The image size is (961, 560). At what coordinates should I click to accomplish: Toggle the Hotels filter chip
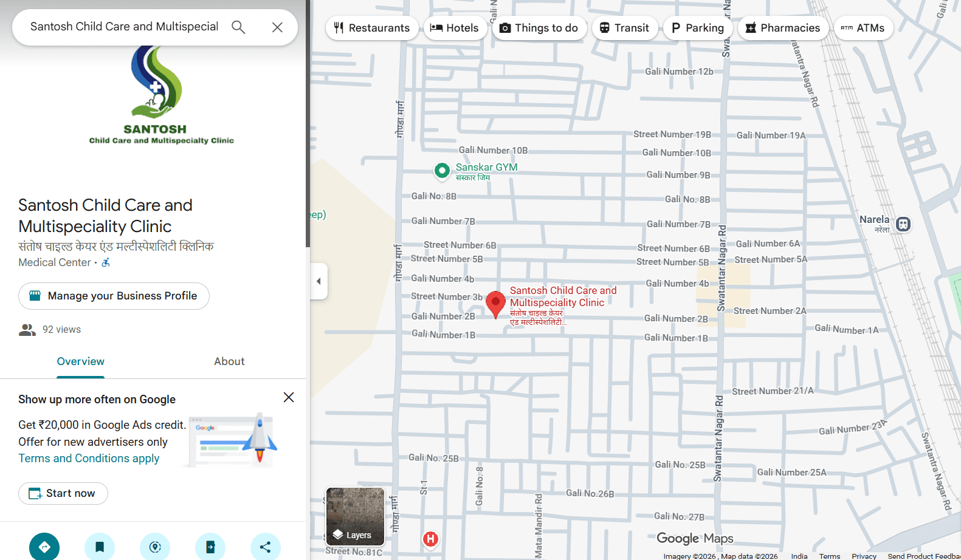tap(455, 28)
